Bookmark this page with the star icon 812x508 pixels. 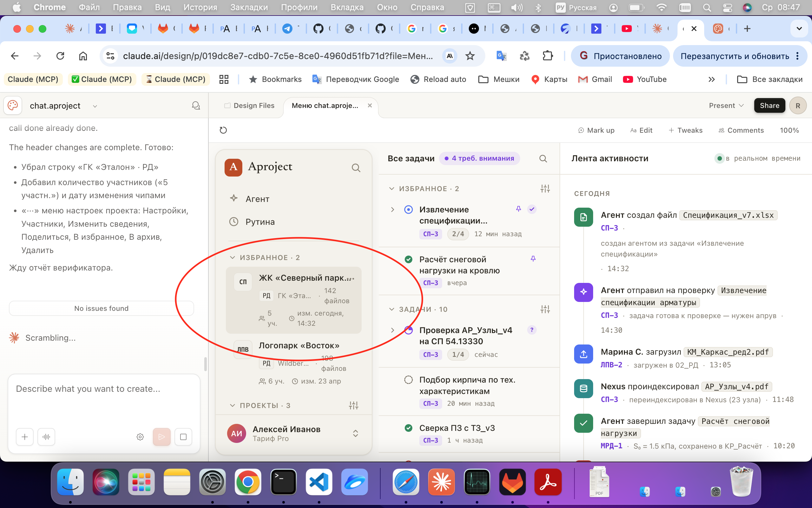470,56
